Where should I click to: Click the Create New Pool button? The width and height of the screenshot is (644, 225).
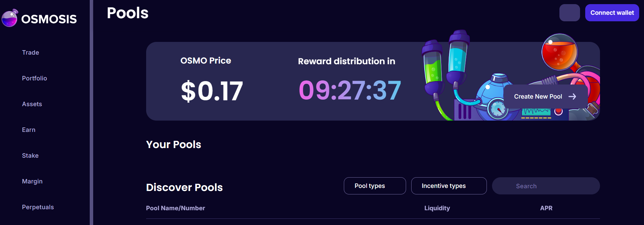pos(545,97)
